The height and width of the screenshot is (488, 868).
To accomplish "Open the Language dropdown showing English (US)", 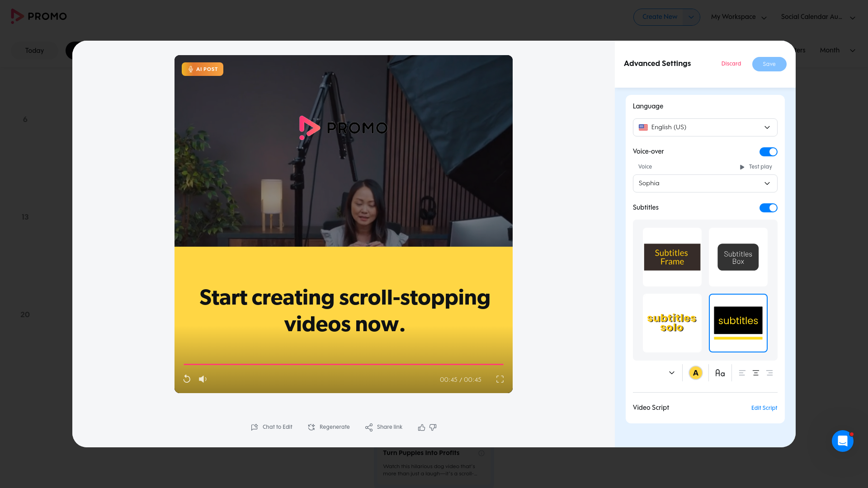I will click(x=705, y=127).
